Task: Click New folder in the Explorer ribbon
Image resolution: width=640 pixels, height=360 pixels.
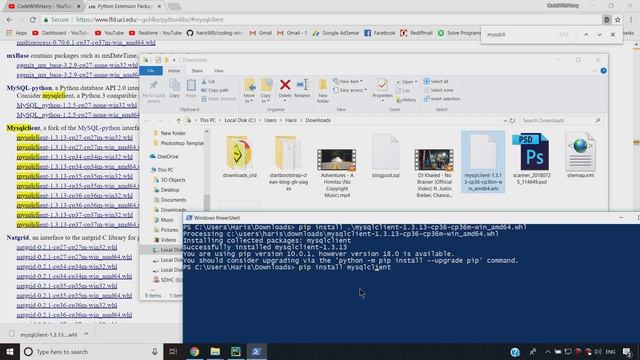Action: (x=322, y=91)
